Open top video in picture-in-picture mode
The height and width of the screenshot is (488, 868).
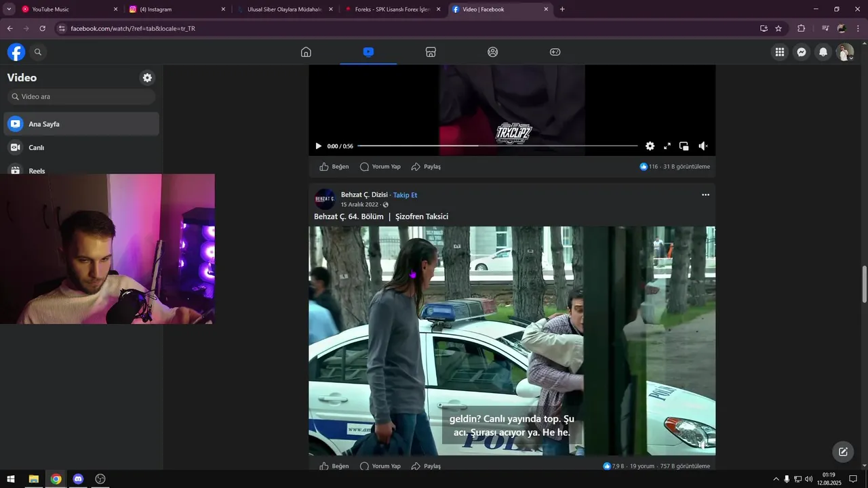[x=684, y=146]
